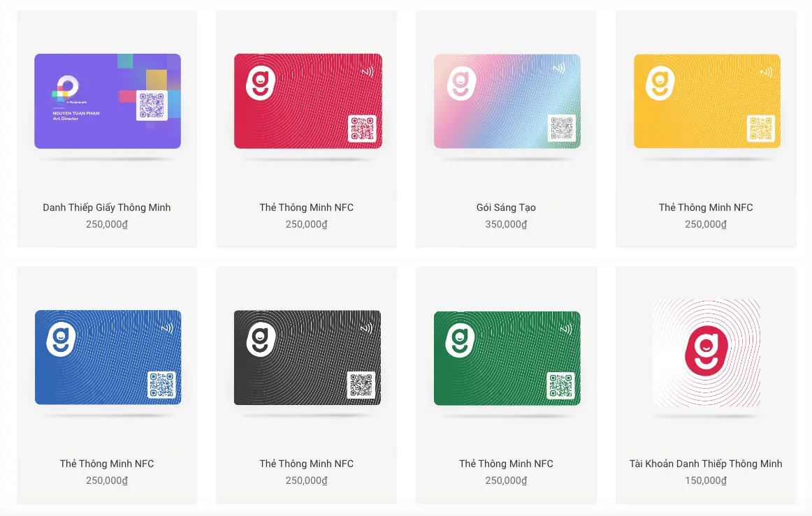812x516 pixels.
Task: Go to Tài Khoản Danh Thiếp Thông Minh title
Action: 706,464
